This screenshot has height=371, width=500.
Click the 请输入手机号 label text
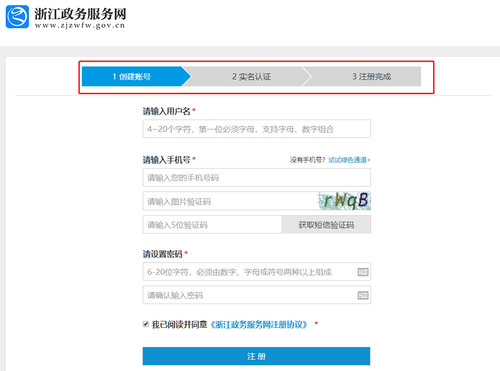click(x=166, y=160)
